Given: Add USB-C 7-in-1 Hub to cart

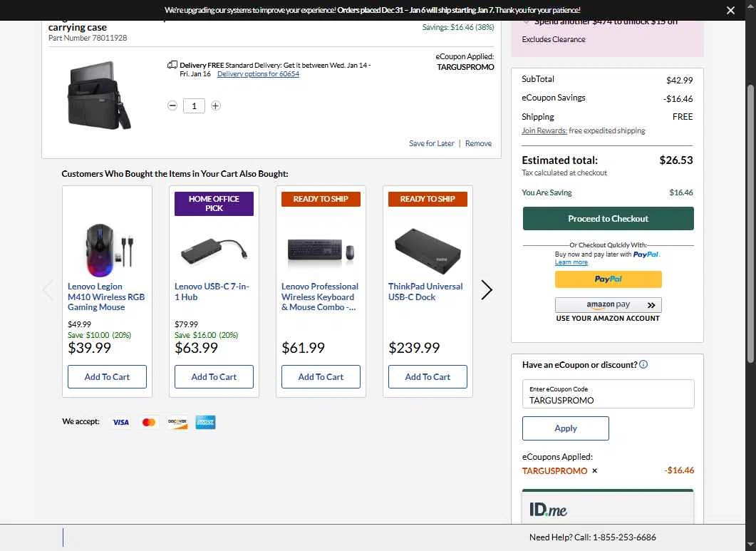Looking at the screenshot, I should click(x=214, y=377).
